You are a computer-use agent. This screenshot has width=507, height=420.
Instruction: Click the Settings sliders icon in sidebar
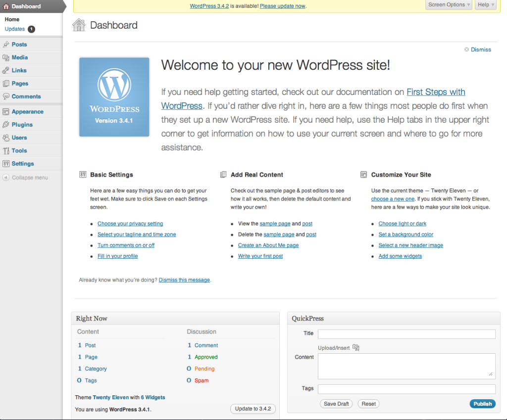click(6, 163)
